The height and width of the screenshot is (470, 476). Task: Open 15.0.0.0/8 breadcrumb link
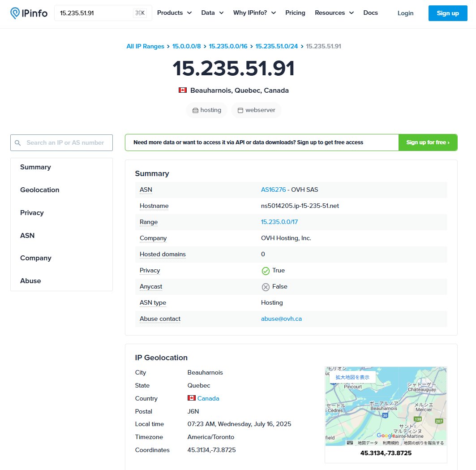pos(186,46)
